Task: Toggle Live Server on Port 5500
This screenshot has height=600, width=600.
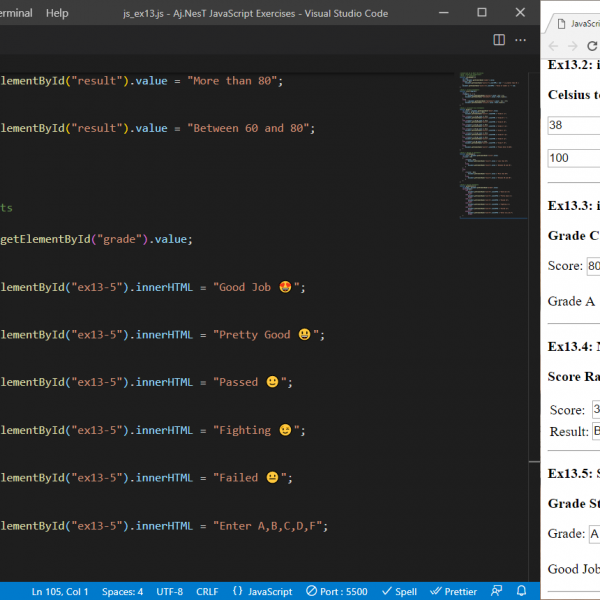Action: [x=338, y=591]
